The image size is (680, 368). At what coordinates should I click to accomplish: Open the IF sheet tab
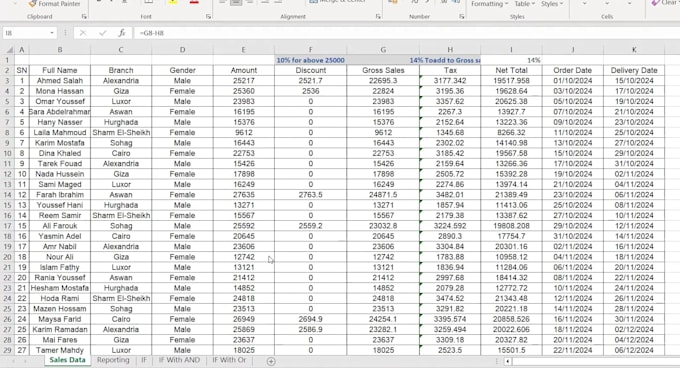coord(144,360)
